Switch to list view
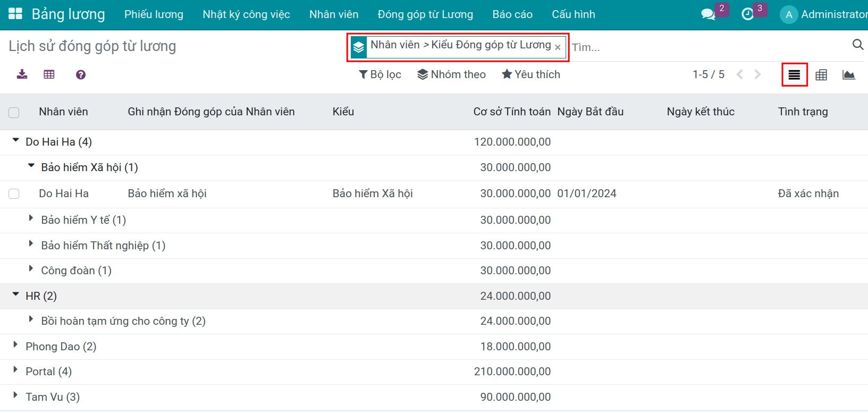The image size is (868, 413). 794,75
